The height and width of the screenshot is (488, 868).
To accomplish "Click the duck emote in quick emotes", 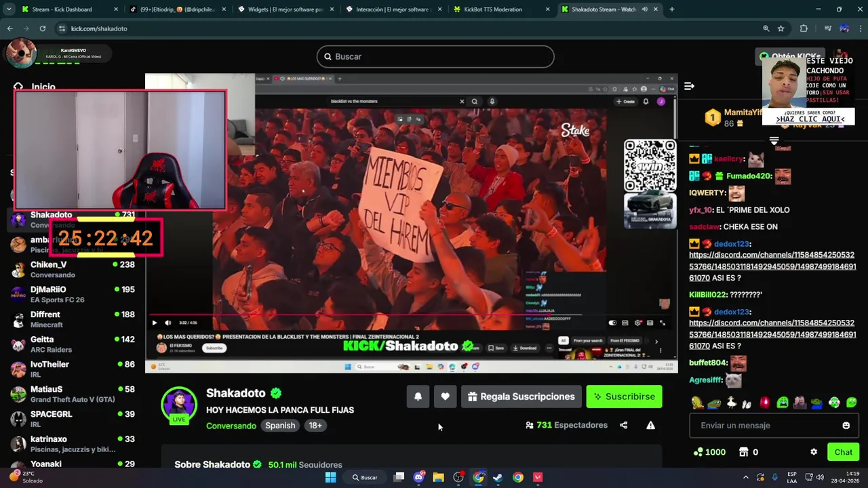I will tap(731, 403).
